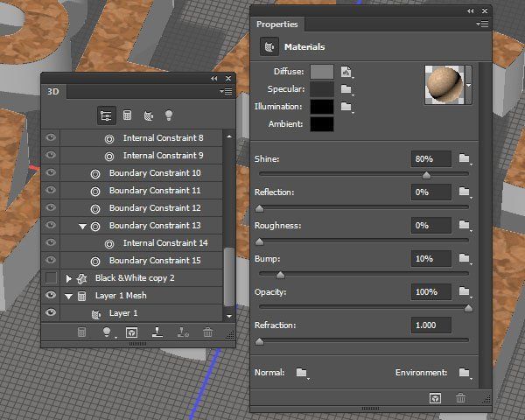Select the Properties panel tab

276,24
